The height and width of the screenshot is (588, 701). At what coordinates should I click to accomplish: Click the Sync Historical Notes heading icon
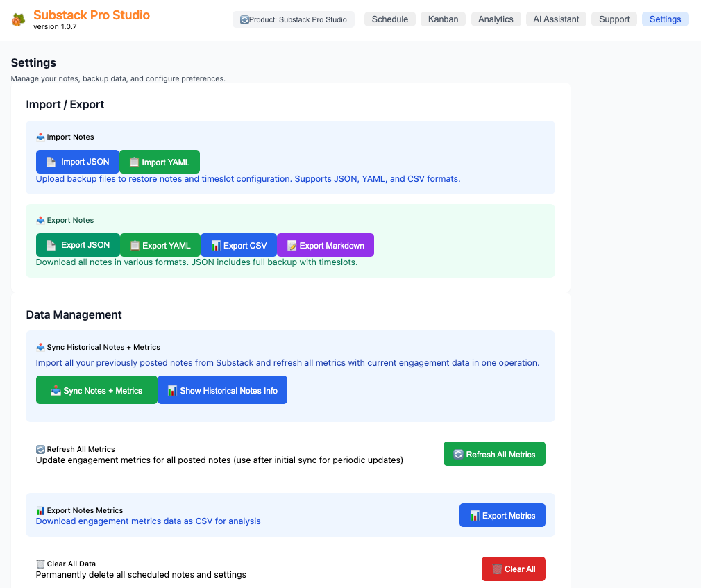[40, 347]
